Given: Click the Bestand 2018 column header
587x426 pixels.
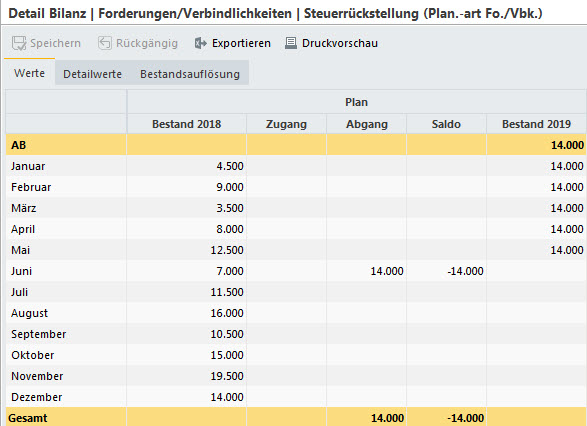Looking at the screenshot, I should tap(186, 124).
